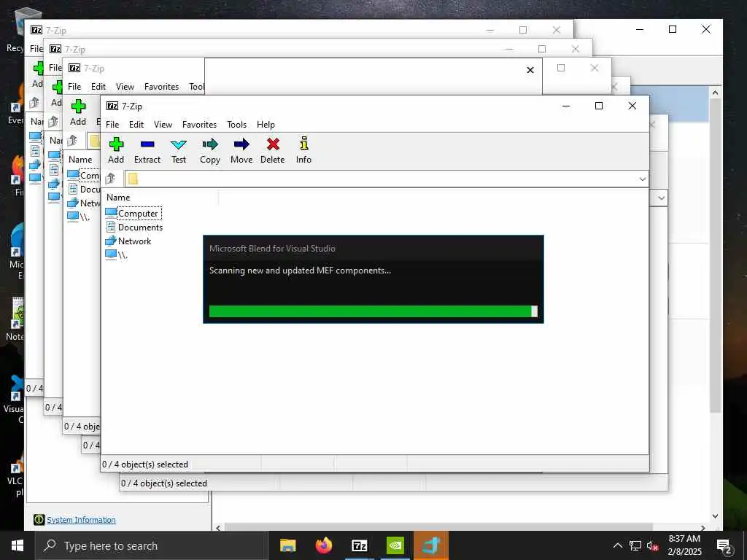The height and width of the screenshot is (560, 747).
Task: Close the blank white popup with X
Action: pos(530,70)
